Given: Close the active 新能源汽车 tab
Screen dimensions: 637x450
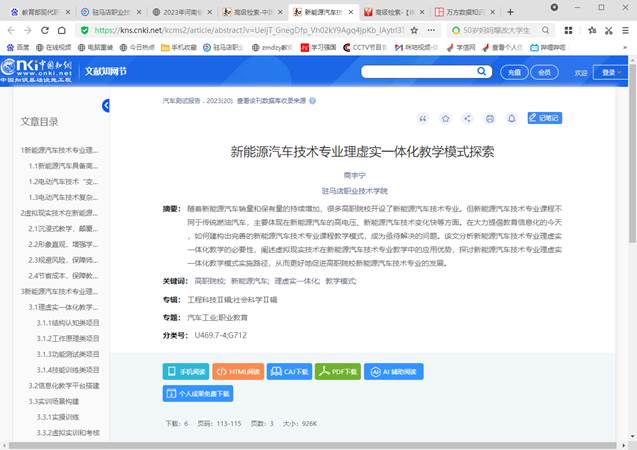Looking at the screenshot, I should (351, 12).
